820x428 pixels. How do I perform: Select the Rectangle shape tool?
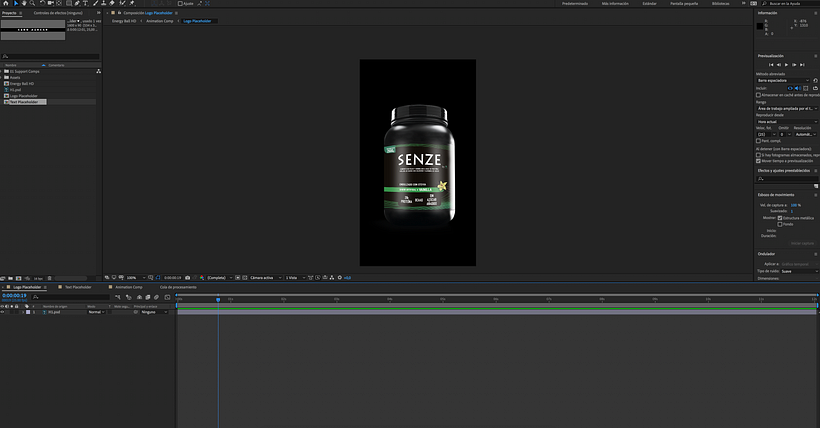click(x=69, y=3)
